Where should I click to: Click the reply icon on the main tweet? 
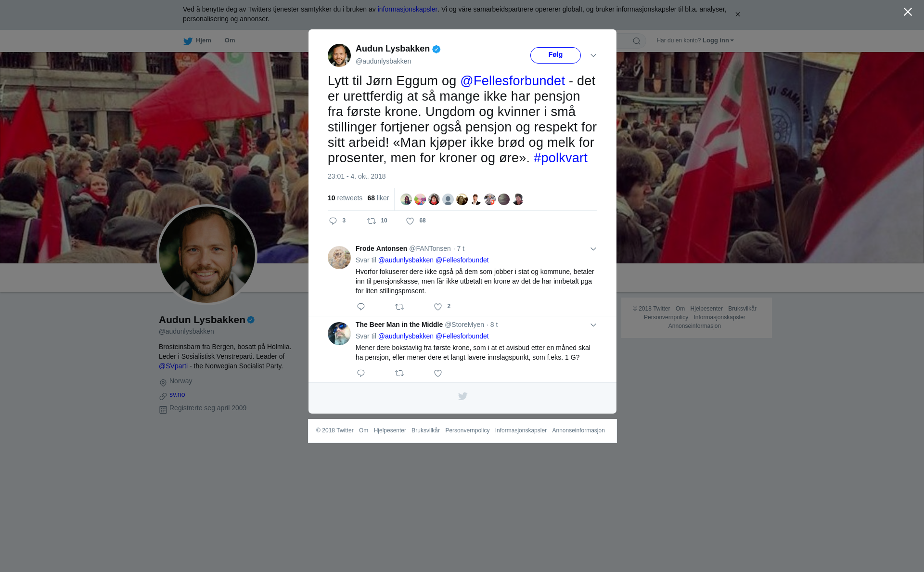coord(333,221)
